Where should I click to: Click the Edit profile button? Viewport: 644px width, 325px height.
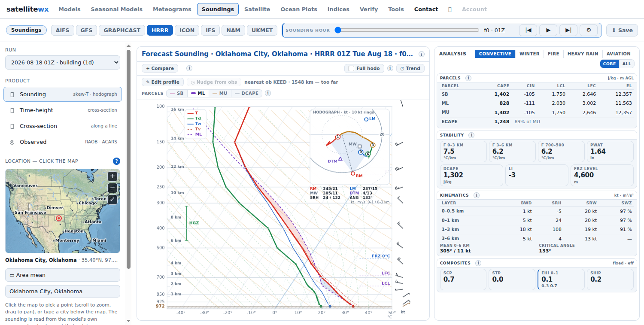(163, 82)
